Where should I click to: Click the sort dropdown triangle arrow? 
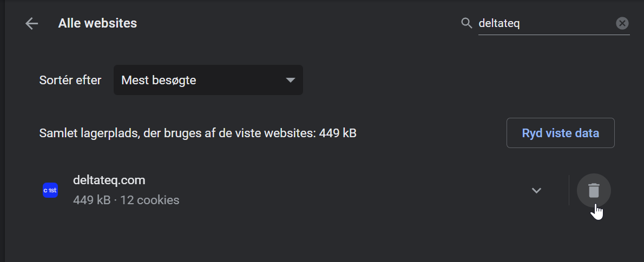click(291, 80)
